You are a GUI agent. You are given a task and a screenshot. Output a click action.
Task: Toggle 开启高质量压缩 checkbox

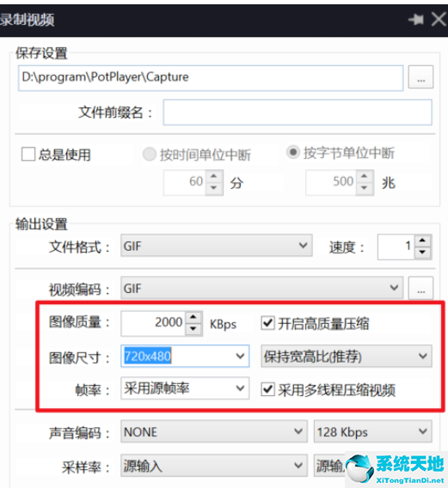pyautogui.click(x=268, y=323)
